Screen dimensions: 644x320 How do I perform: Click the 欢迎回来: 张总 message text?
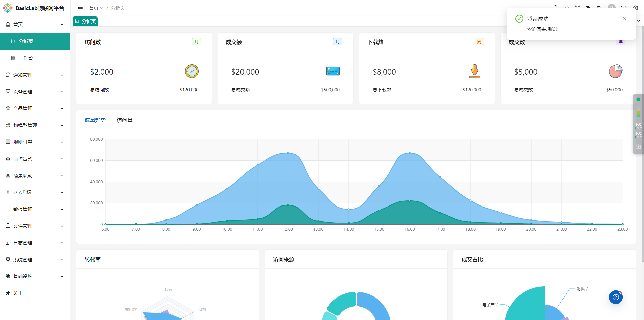542,29
